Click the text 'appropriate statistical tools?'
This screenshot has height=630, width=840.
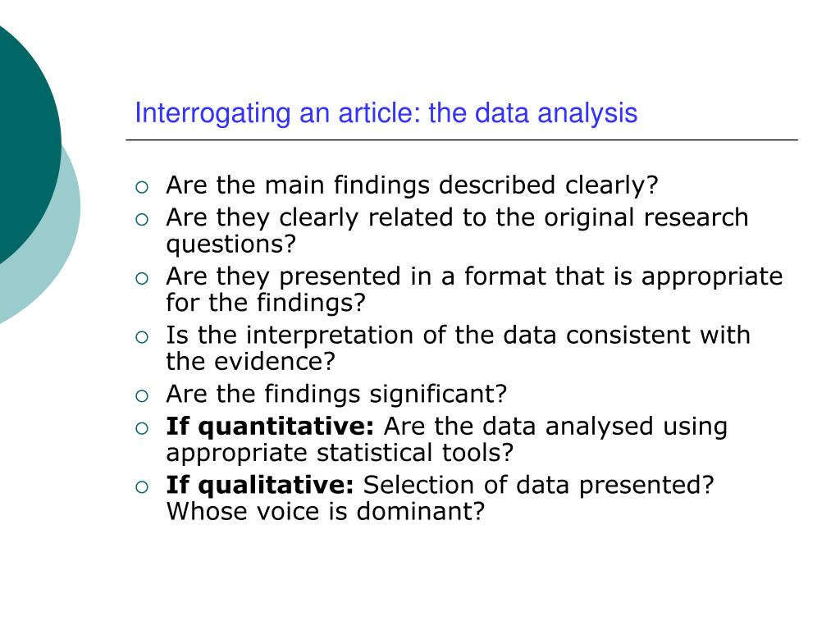click(340, 453)
